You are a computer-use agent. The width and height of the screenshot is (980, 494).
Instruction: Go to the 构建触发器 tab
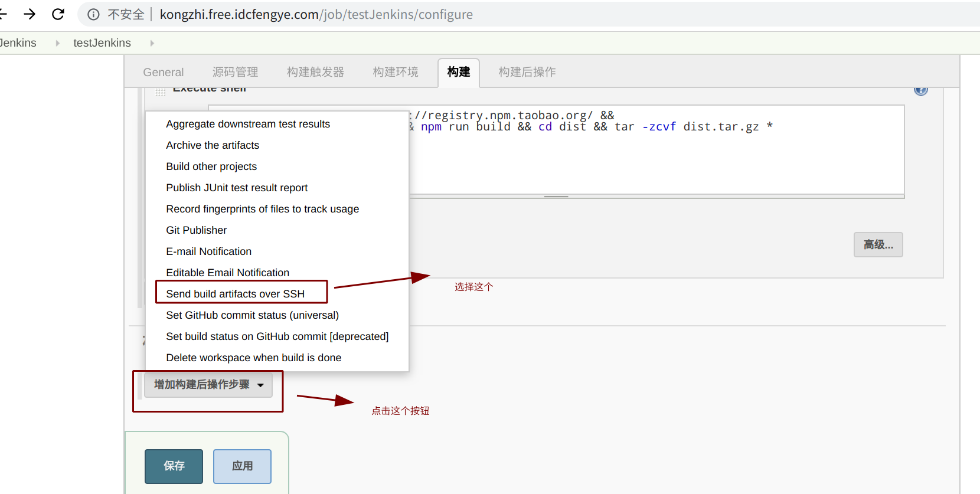click(x=316, y=72)
